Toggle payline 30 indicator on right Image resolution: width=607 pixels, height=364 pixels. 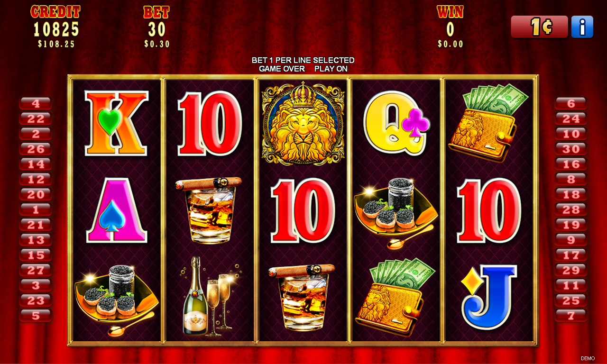[x=571, y=149]
